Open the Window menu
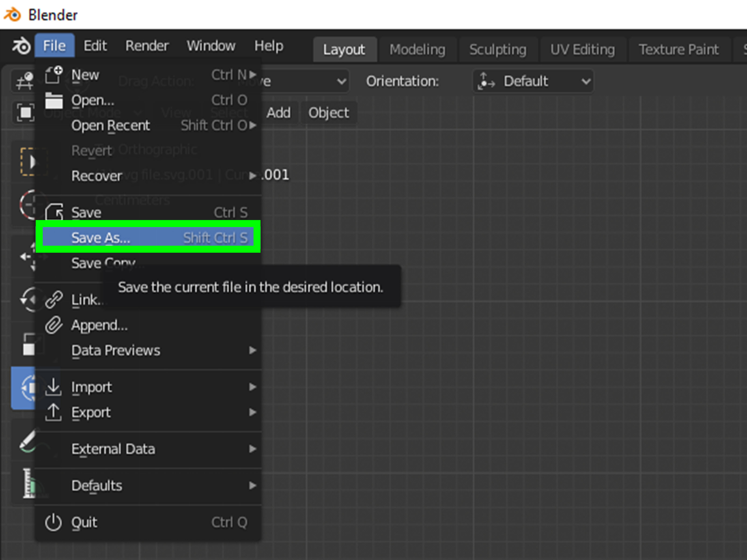The image size is (747, 560). 211,45
